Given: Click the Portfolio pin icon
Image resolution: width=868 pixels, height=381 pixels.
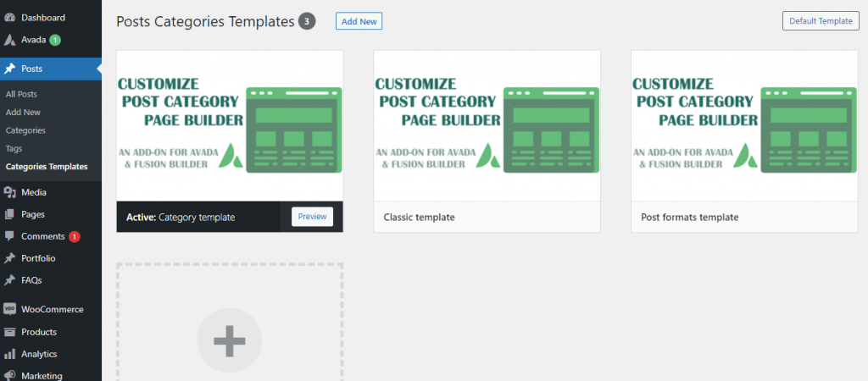Looking at the screenshot, I should click(9, 258).
